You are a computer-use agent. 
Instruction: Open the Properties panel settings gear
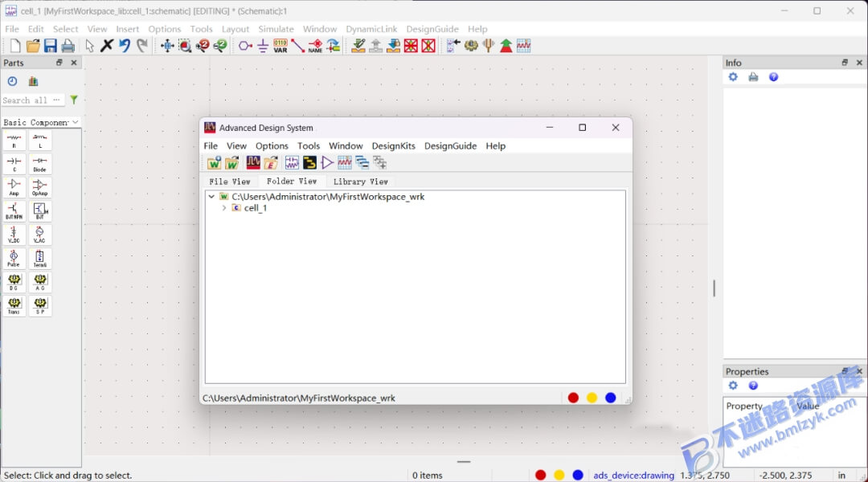click(733, 386)
